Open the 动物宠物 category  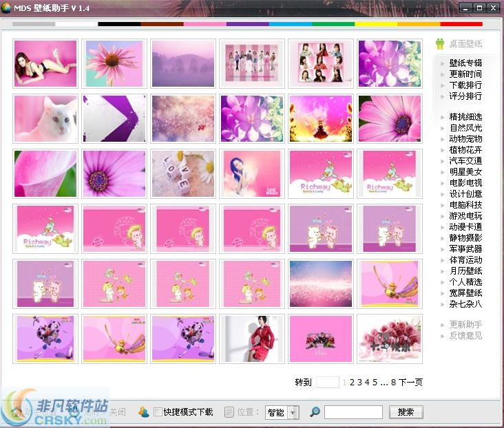[465, 138]
